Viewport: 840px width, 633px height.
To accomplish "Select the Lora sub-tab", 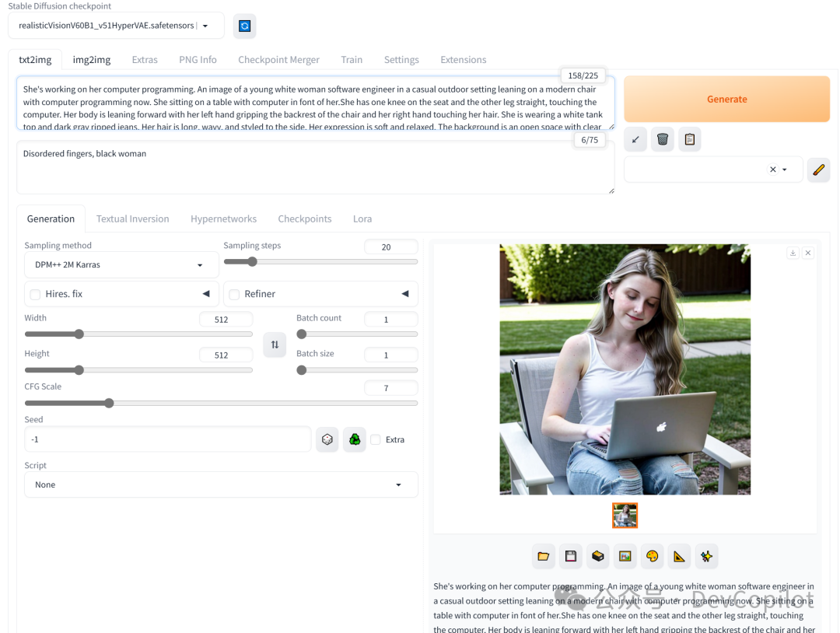I will tap(362, 219).
